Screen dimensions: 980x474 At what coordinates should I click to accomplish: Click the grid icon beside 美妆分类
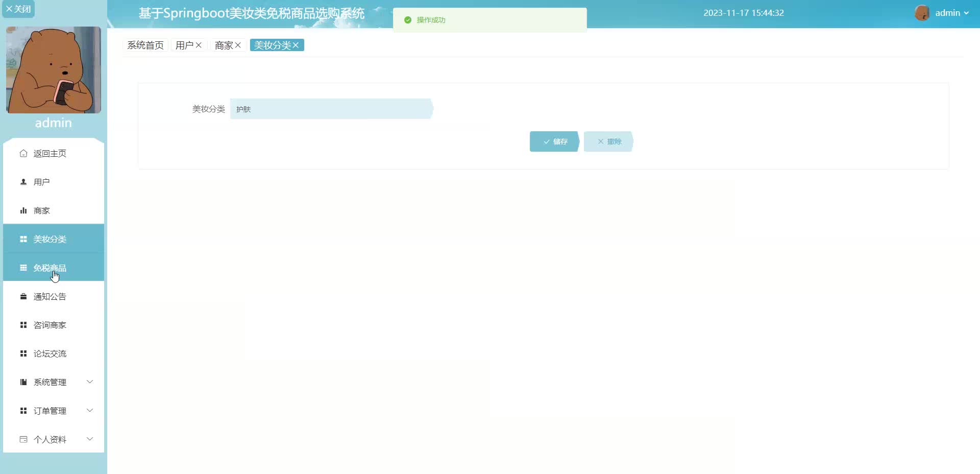[23, 239]
